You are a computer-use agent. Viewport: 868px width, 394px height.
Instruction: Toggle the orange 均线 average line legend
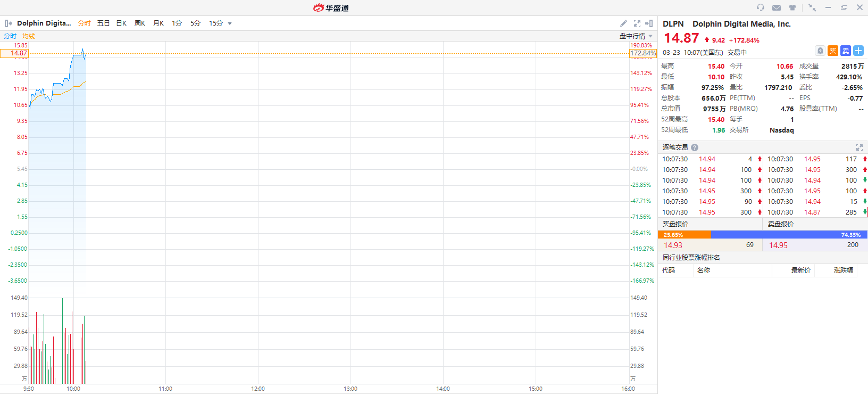pyautogui.click(x=29, y=36)
